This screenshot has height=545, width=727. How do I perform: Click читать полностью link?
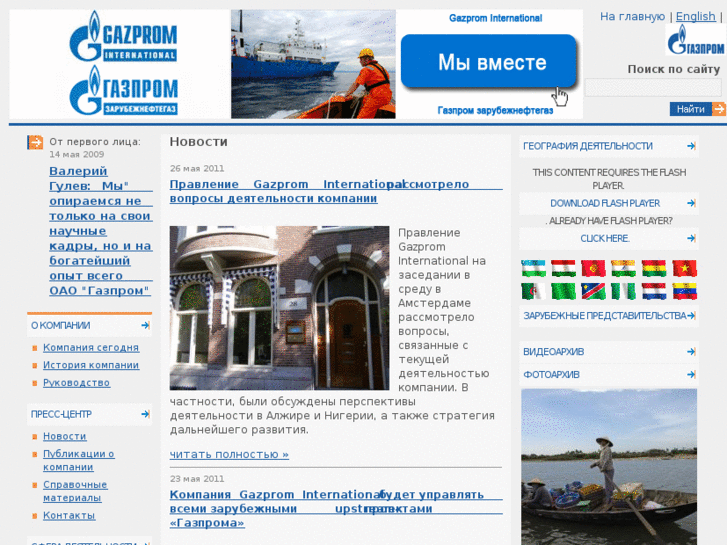click(229, 455)
